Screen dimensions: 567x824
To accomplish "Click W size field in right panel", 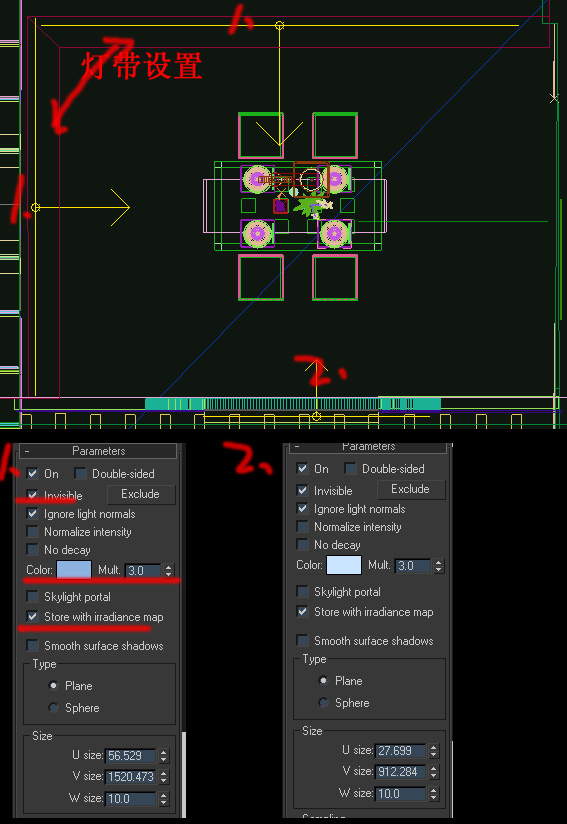I will [400, 794].
